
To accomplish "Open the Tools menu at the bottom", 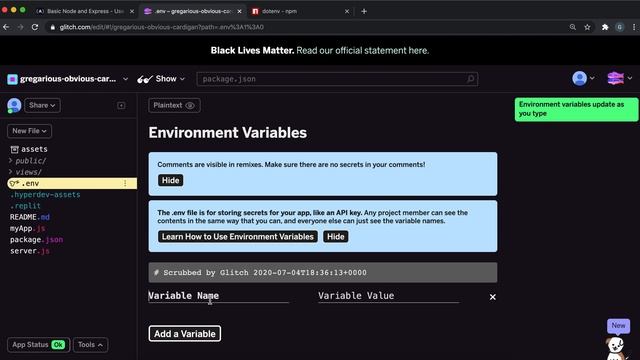I will pyautogui.click(x=91, y=345).
